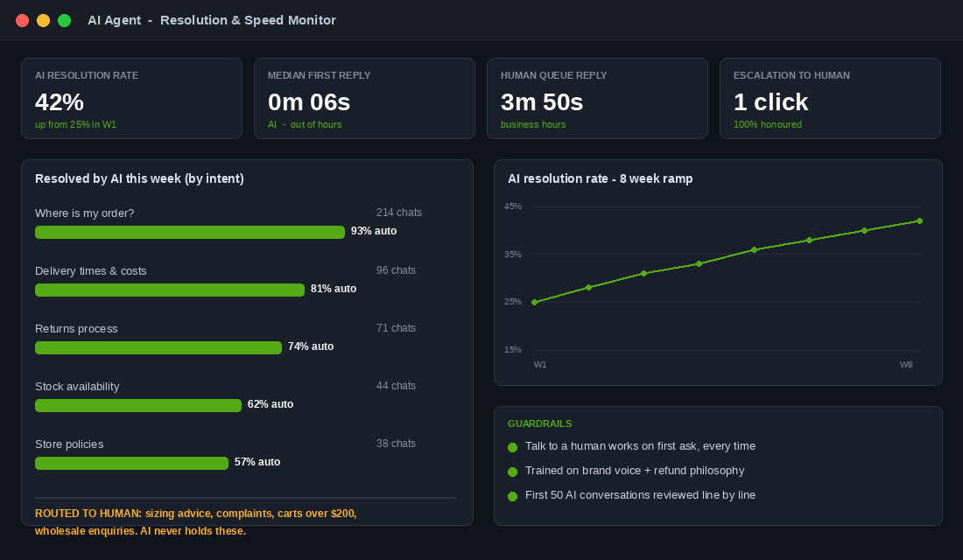The width and height of the screenshot is (963, 560).
Task: Open the Median First Reply 0m 06s card
Action: 364,98
